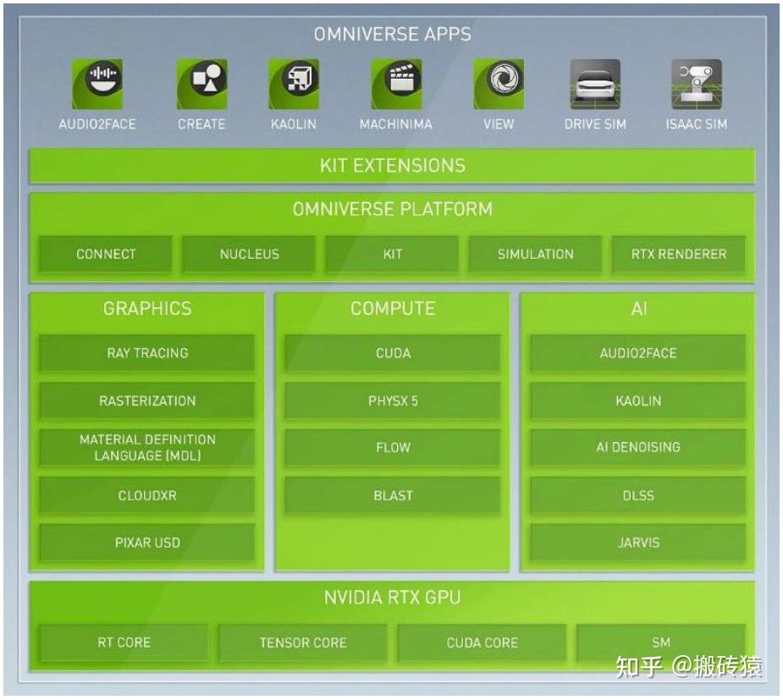Click the CUDA item under Compute
This screenshot has width=783, height=700.
click(x=391, y=353)
